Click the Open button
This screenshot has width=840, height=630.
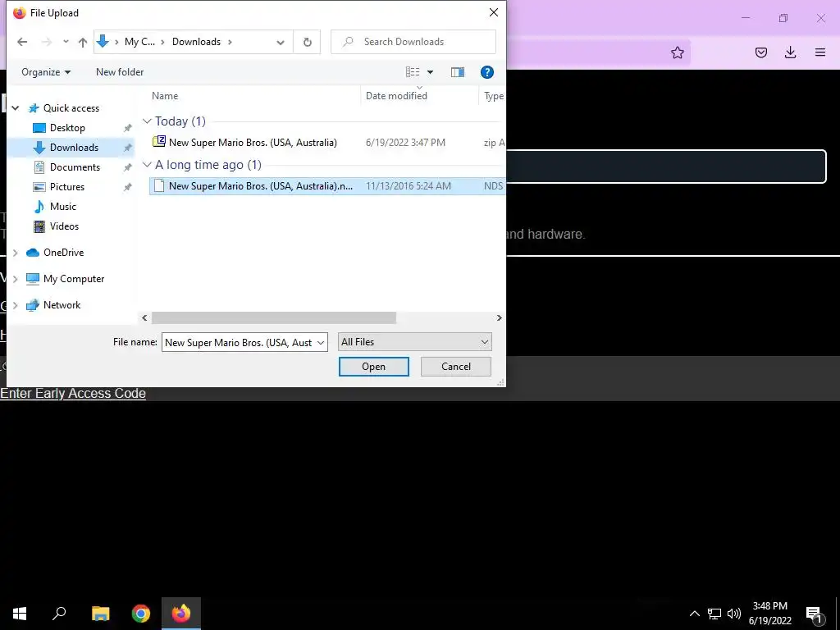[373, 367]
